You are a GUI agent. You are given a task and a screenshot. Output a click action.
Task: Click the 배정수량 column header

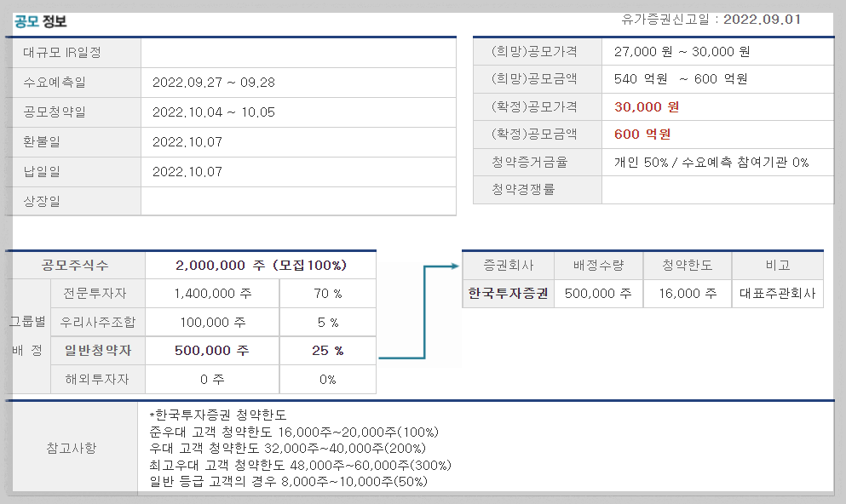(x=598, y=266)
